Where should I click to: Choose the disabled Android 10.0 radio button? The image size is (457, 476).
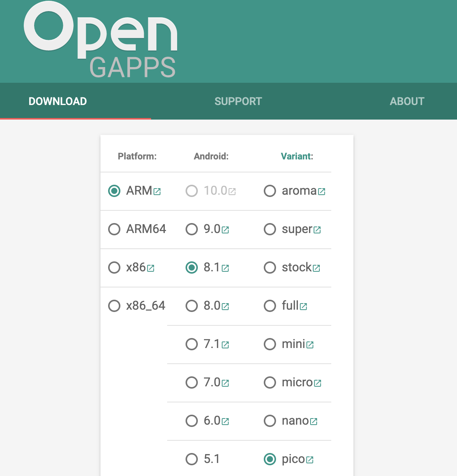(192, 191)
